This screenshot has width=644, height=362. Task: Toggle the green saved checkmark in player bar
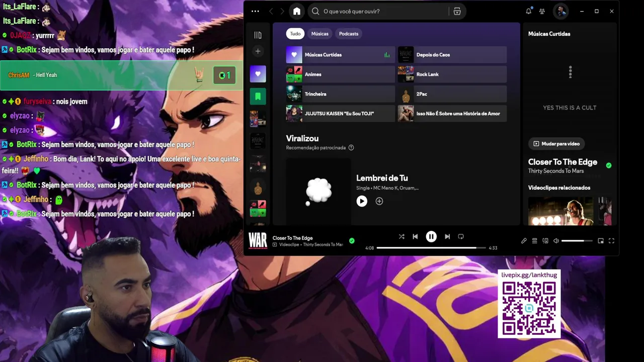click(x=352, y=241)
